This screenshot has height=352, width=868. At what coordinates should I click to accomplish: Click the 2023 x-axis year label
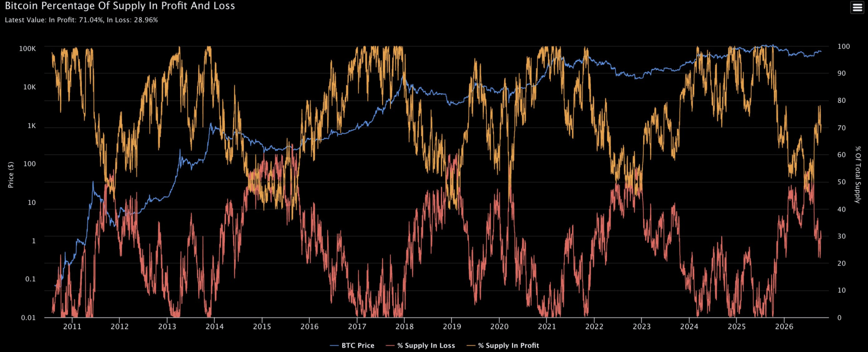pos(642,327)
